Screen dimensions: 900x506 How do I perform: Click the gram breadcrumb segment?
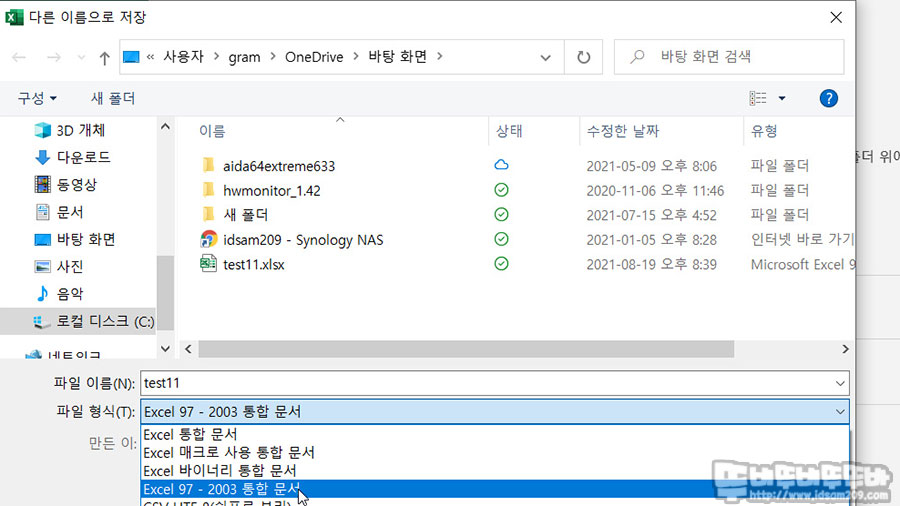pyautogui.click(x=244, y=57)
